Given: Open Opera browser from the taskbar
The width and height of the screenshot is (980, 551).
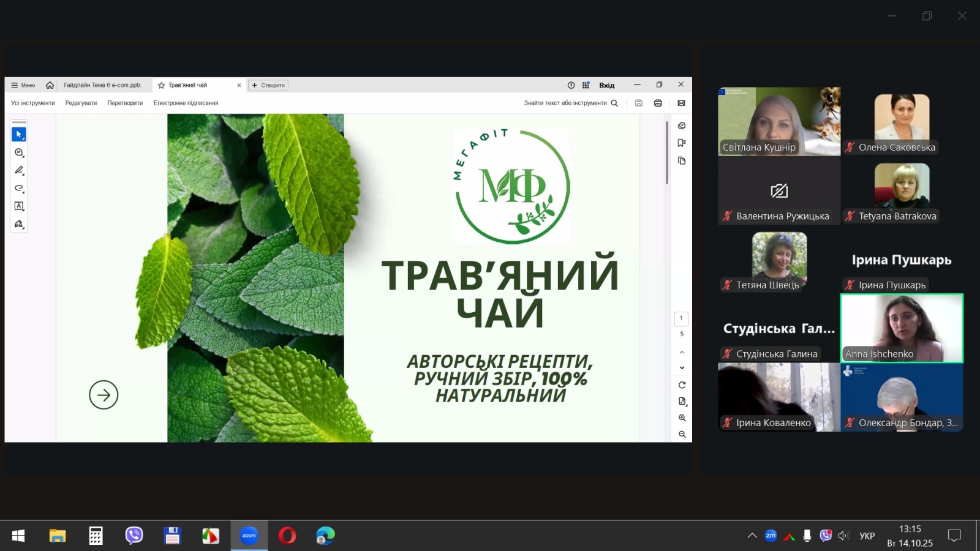Looking at the screenshot, I should 287,536.
